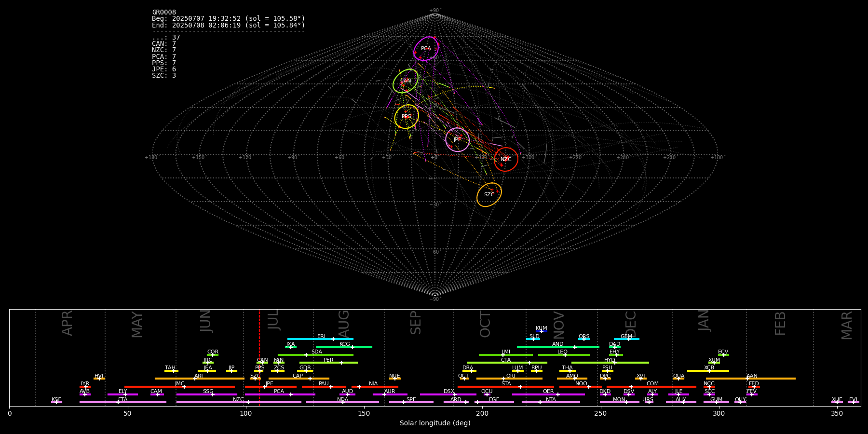Click the AUR label in the timeline
Image resolution: width=868 pixels, height=434 pixels.
point(390,391)
